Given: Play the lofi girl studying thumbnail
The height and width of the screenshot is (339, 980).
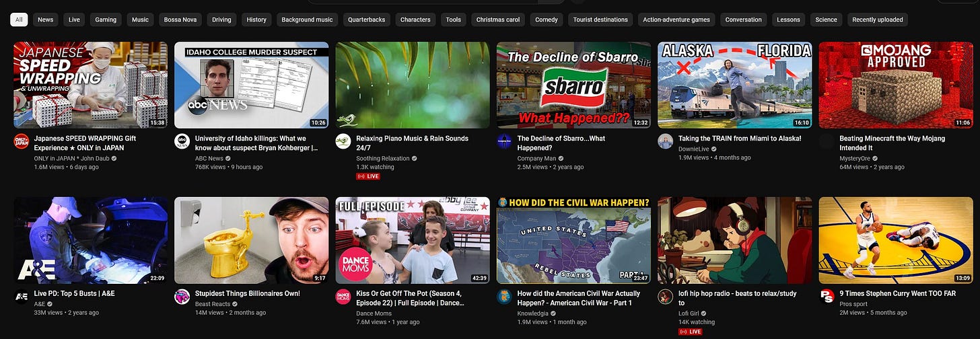Looking at the screenshot, I should click(x=735, y=240).
